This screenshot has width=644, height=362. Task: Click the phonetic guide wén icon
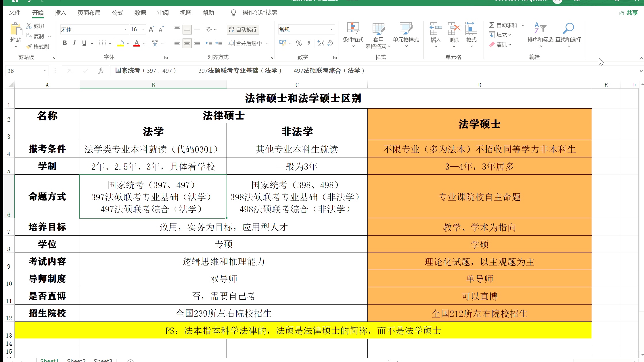(x=155, y=43)
